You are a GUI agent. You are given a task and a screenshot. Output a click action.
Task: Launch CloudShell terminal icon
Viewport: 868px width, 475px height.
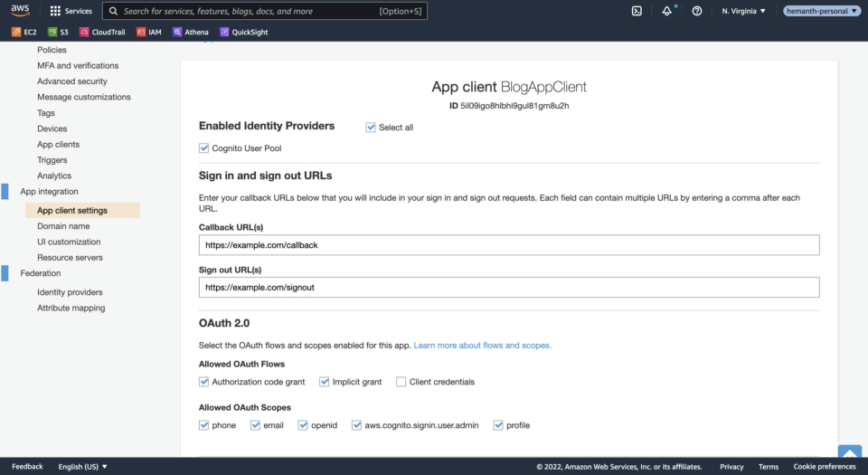[637, 11]
